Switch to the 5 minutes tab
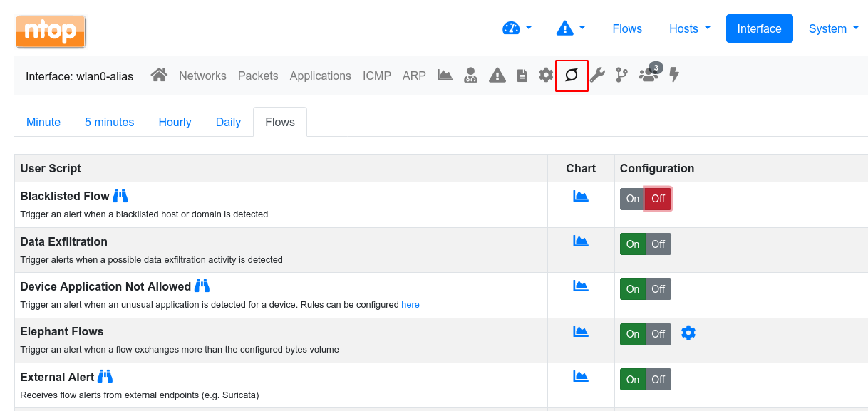 coord(110,122)
